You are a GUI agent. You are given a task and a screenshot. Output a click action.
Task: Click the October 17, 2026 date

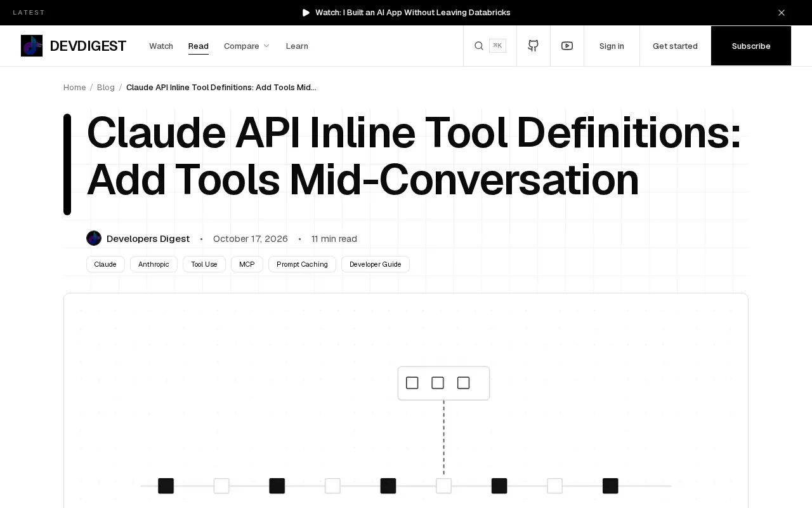point(251,239)
